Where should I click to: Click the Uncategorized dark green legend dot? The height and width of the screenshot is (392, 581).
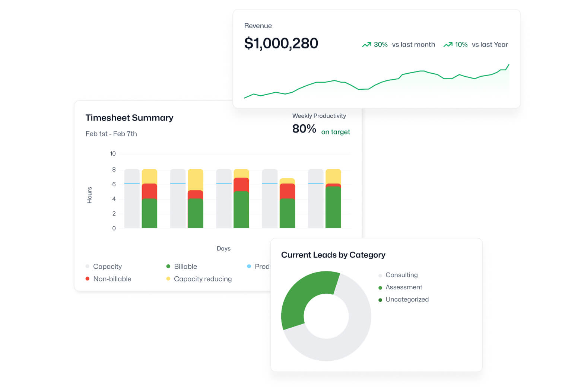380,300
